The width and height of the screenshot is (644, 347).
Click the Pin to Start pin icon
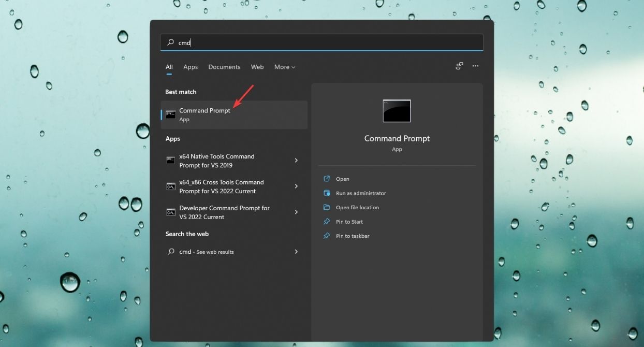327,221
